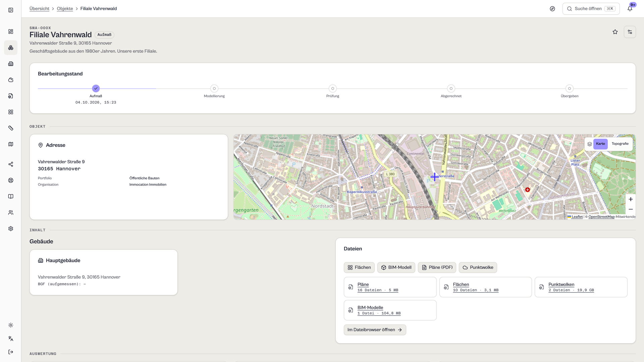Switch map to Karte layer
This screenshot has height=362, width=644.
pos(600,144)
